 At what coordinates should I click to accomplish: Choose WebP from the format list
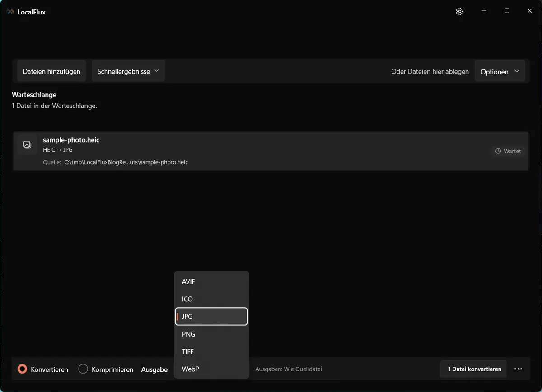(211, 369)
